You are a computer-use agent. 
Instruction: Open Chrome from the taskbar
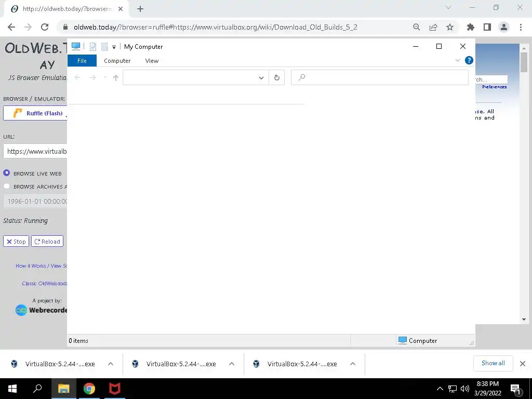(89, 389)
